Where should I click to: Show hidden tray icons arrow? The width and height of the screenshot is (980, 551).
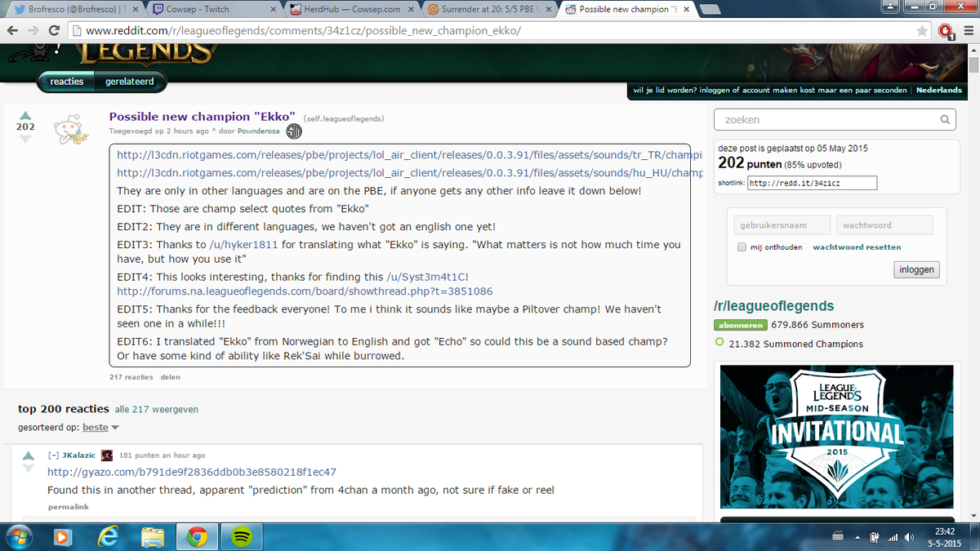coord(859,537)
